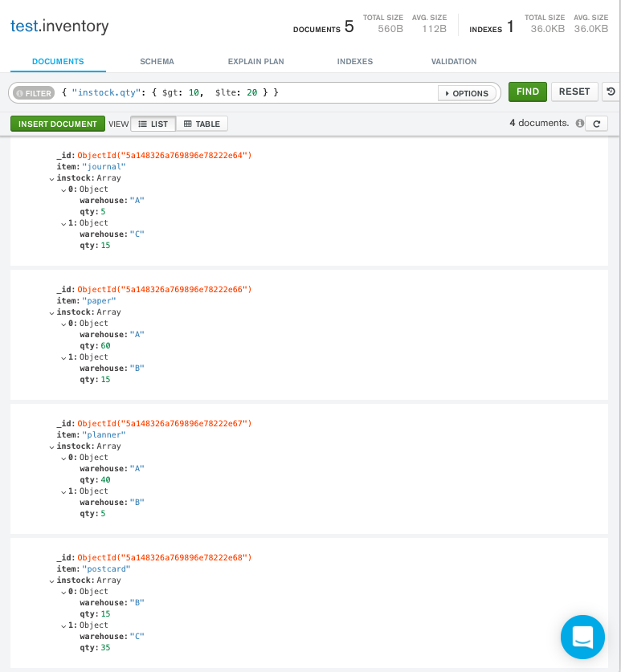Switch to TABLE view
The image size is (621, 672).
[202, 124]
